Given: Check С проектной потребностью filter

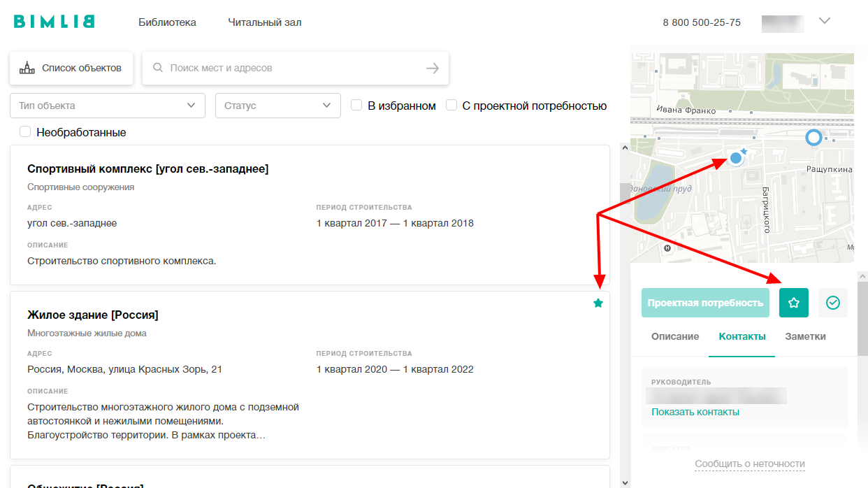Looking at the screenshot, I should tap(451, 106).
